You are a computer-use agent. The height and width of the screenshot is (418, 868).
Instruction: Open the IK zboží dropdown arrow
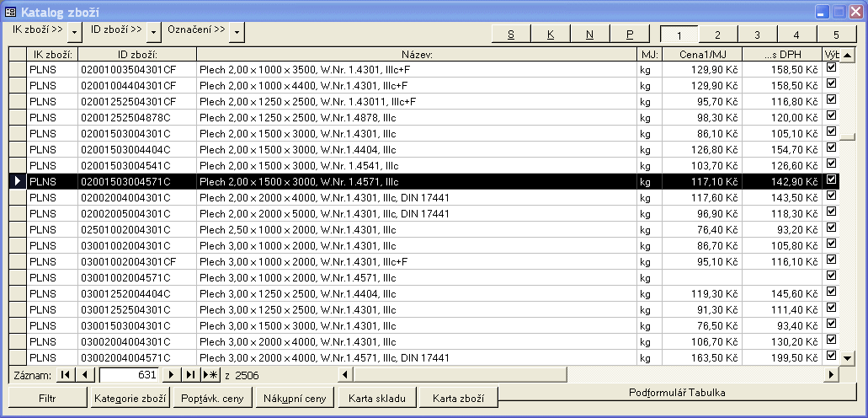point(75,31)
